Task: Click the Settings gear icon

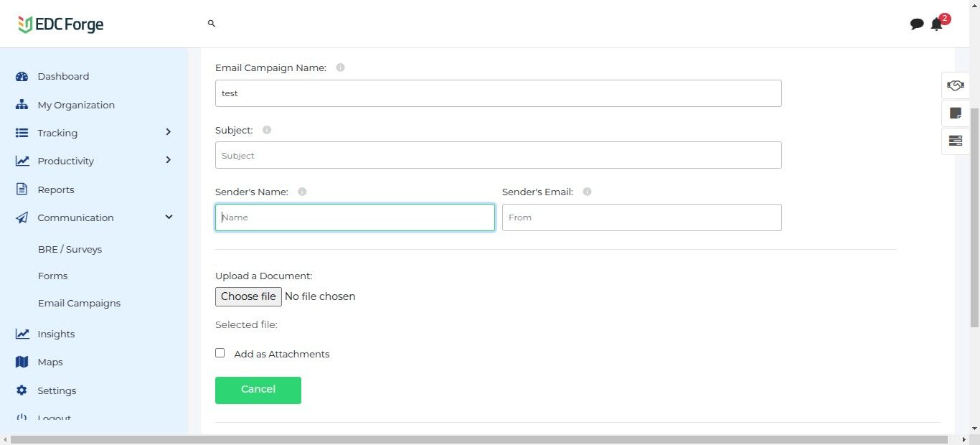Action: click(22, 390)
